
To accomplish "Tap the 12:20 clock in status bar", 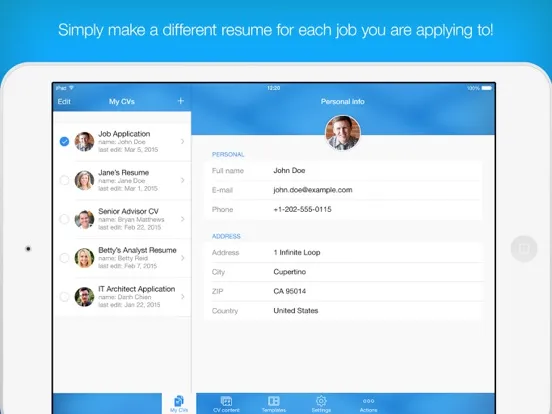I will pos(274,88).
